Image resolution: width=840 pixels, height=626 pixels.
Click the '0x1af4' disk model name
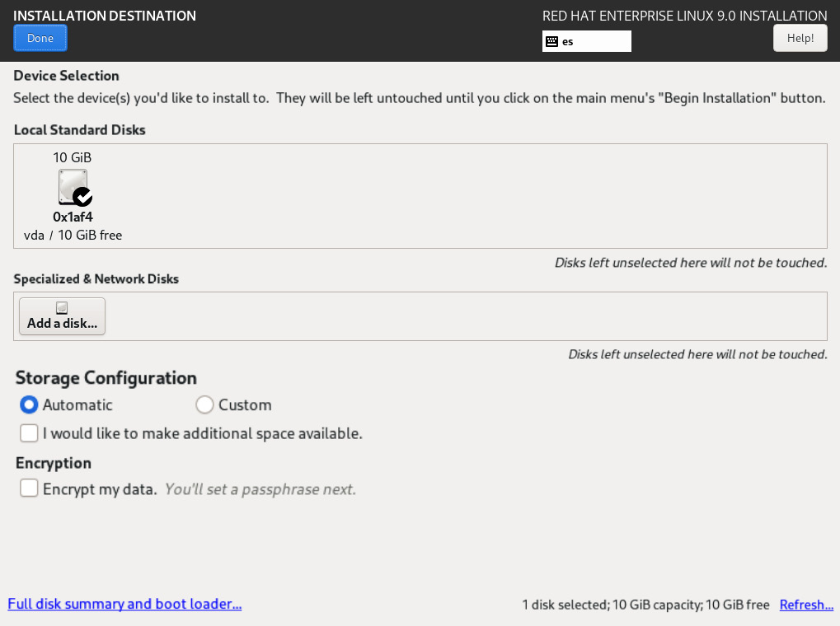73,217
